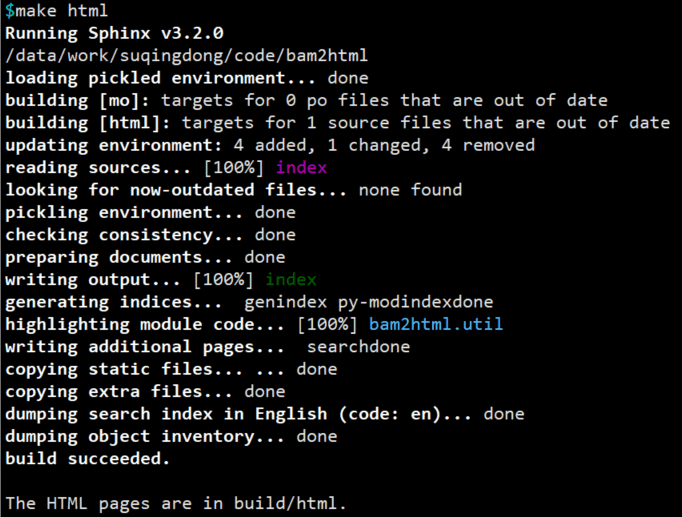Click 'The HTML pages are in build/html.' line
This screenshot has height=517, width=682.
coord(176,504)
